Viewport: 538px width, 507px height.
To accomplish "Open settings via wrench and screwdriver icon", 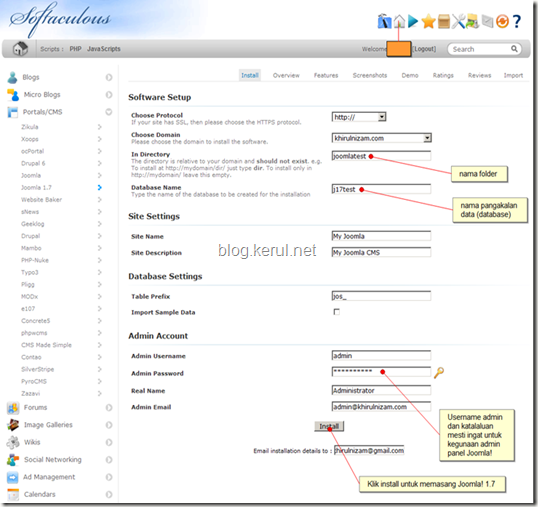I will [x=458, y=22].
